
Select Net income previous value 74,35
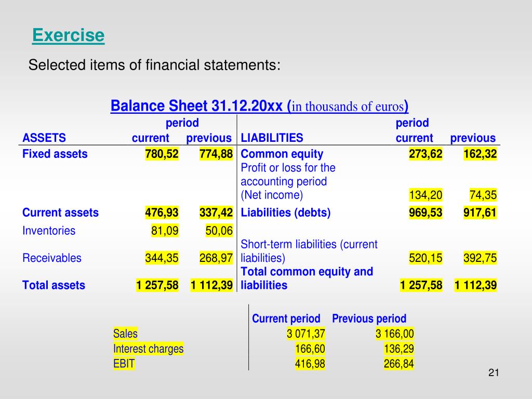click(x=483, y=195)
